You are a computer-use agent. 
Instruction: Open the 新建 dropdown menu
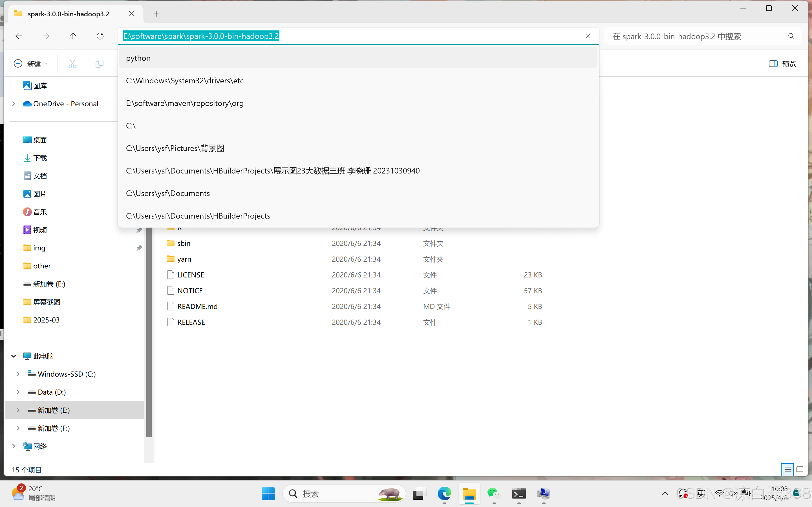30,63
